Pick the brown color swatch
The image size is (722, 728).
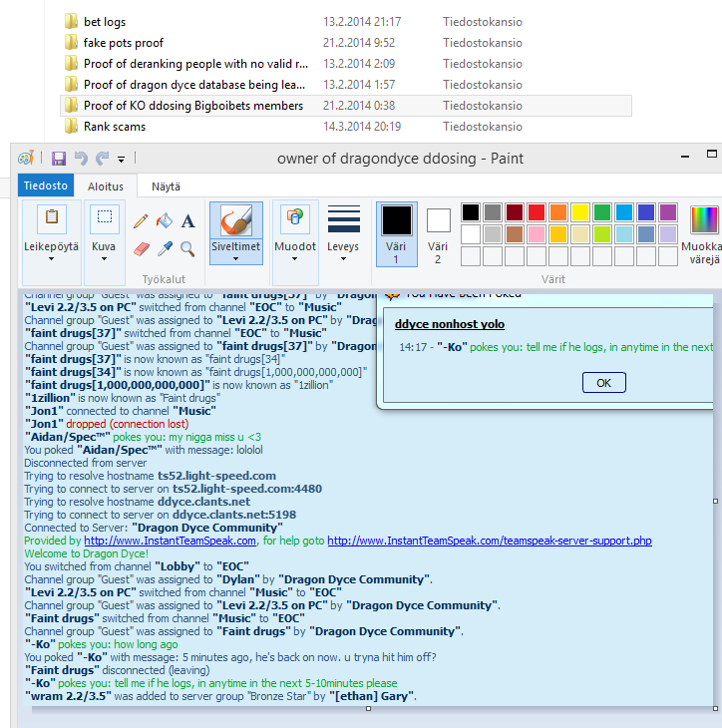tap(515, 234)
